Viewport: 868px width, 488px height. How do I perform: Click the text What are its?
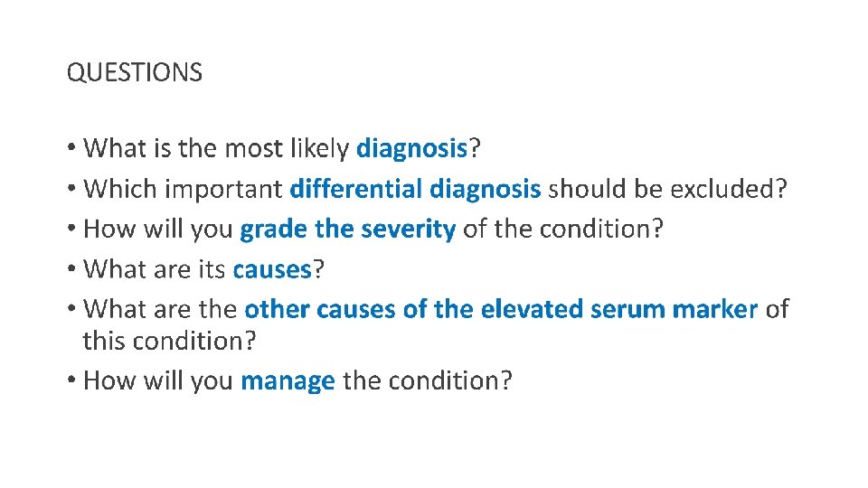[154, 270]
